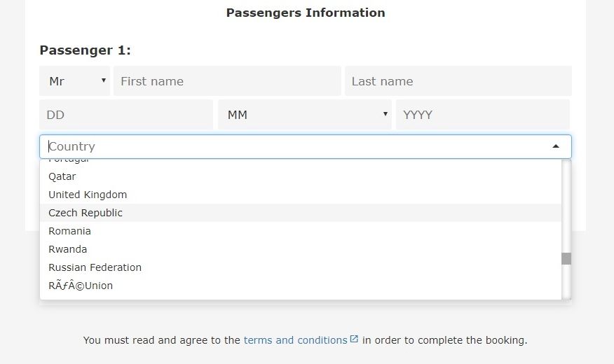Image resolution: width=614 pixels, height=364 pixels.
Task: Open the MM month dropdown
Action: pyautogui.click(x=305, y=115)
